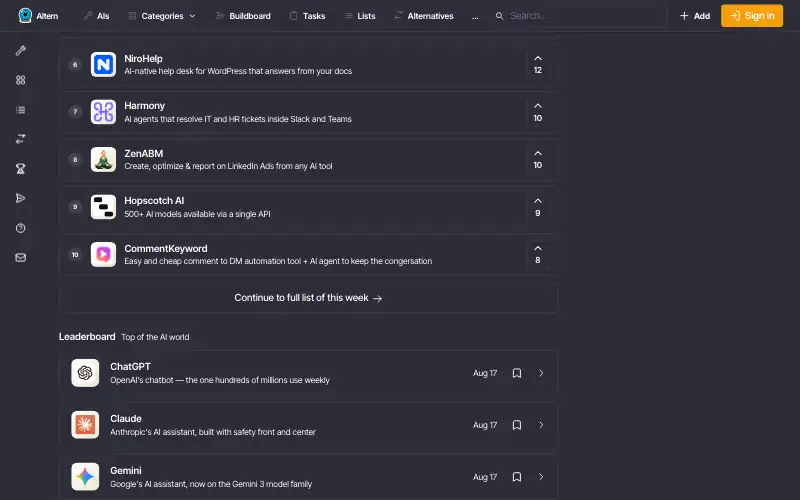
Task: Open the Gemini title
Action: (126, 471)
